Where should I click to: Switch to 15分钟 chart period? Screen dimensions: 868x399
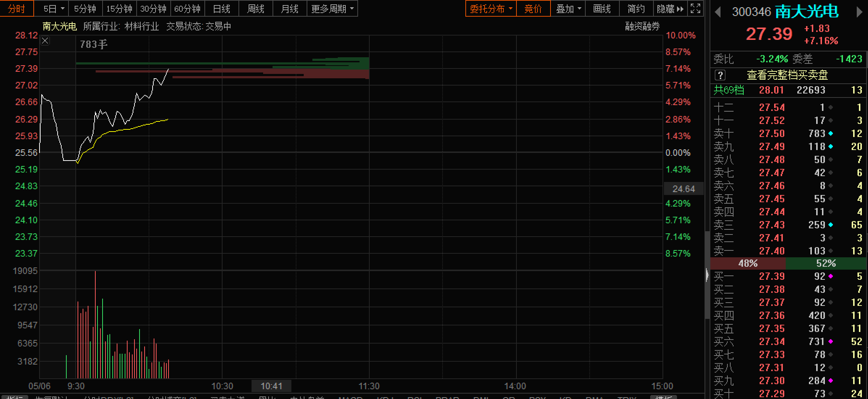(119, 9)
